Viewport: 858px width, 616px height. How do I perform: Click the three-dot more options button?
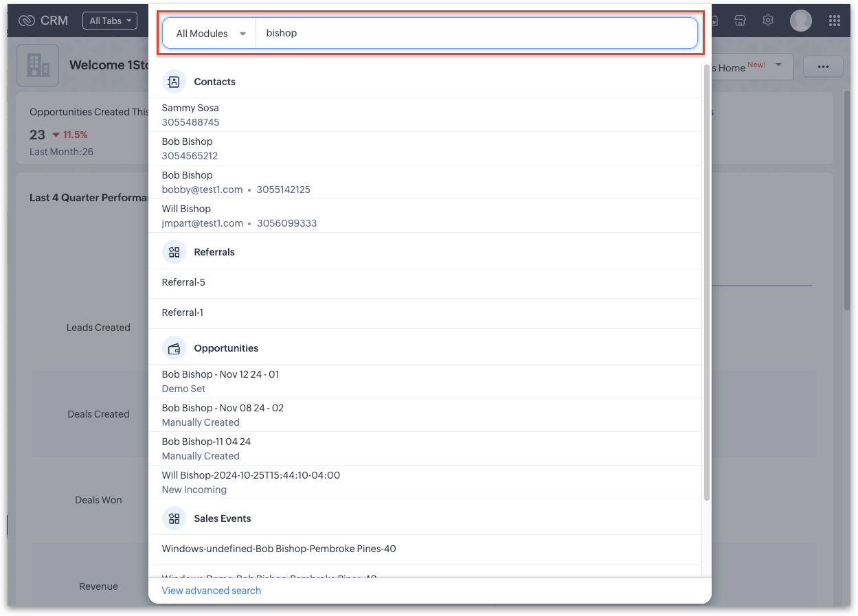click(823, 67)
